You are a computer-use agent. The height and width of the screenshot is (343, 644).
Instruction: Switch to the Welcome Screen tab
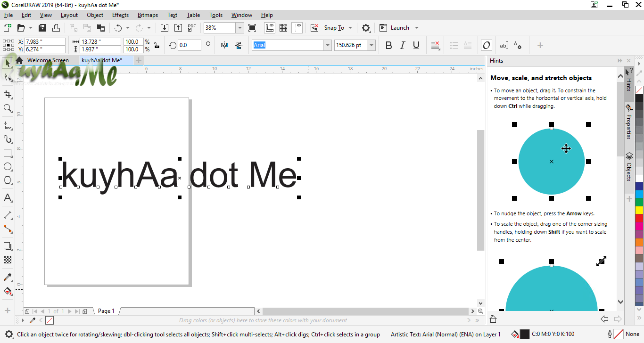click(48, 60)
